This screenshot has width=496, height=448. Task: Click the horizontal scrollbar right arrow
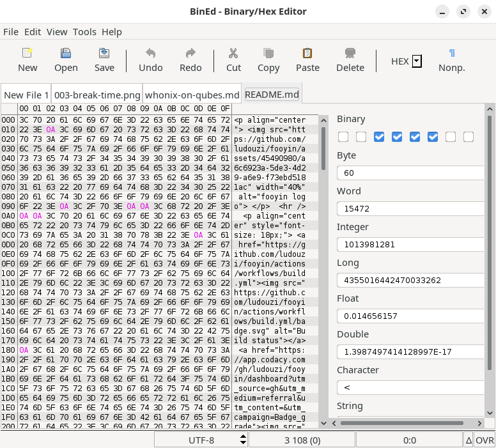pos(479,423)
